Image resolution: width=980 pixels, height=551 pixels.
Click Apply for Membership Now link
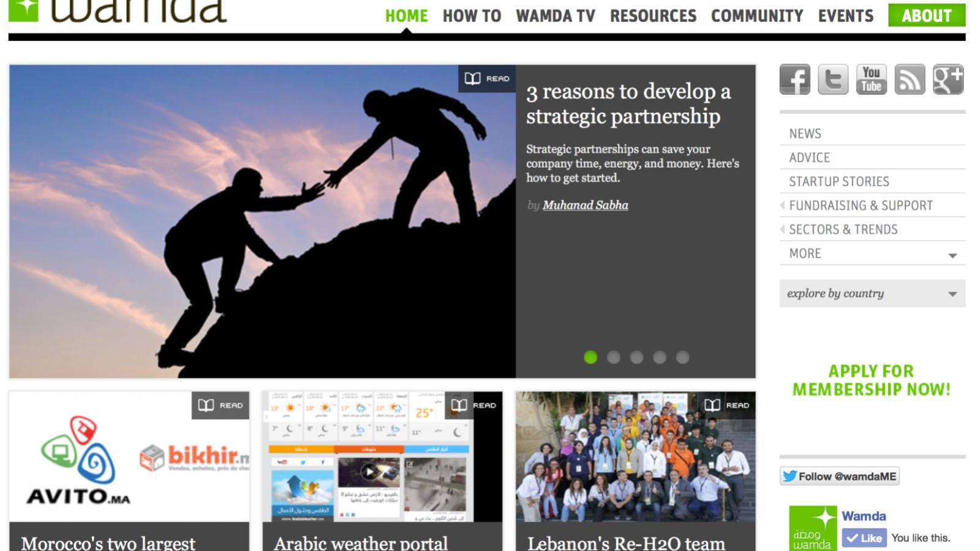pyautogui.click(x=872, y=380)
